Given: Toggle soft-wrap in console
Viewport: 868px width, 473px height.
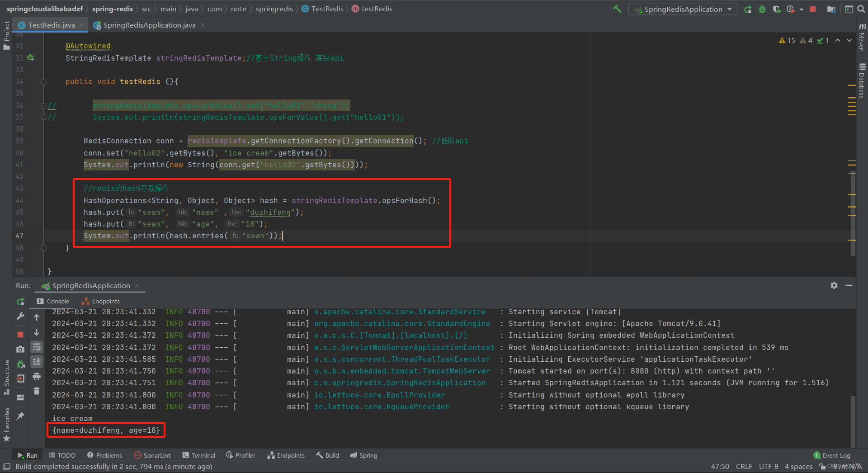Looking at the screenshot, I should pos(37,347).
